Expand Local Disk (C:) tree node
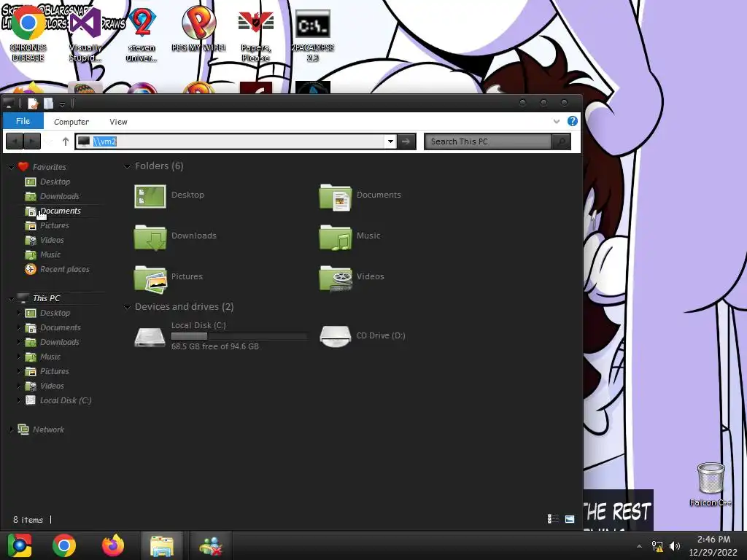The image size is (747, 560). pos(18,400)
